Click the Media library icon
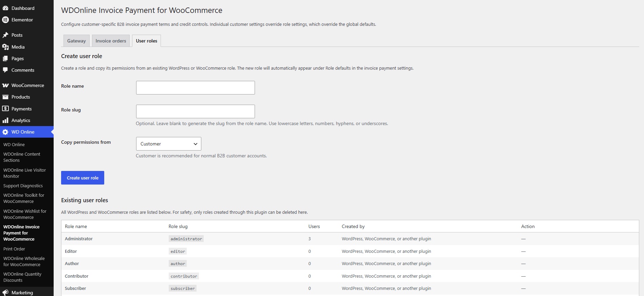Viewport: 644px width, 296px height. (x=5, y=47)
